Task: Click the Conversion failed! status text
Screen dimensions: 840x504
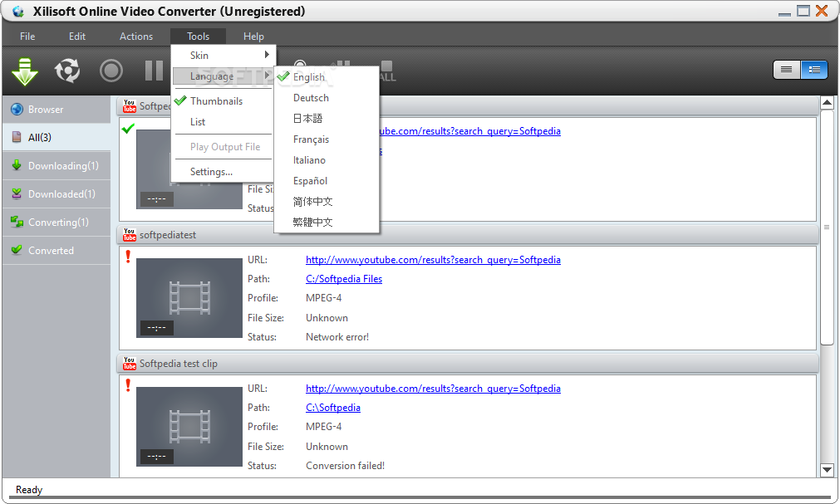Action: tap(345, 466)
